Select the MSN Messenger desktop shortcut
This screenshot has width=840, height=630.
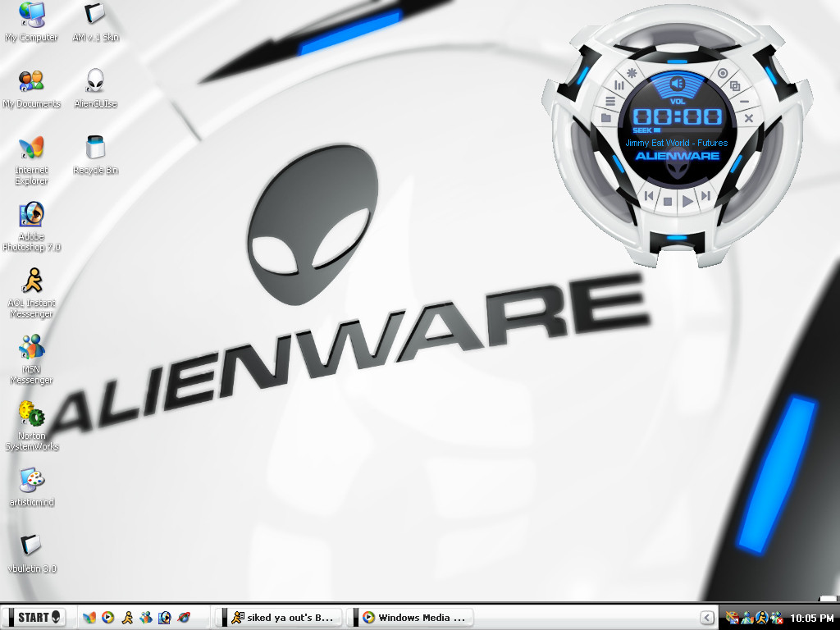[31, 360]
